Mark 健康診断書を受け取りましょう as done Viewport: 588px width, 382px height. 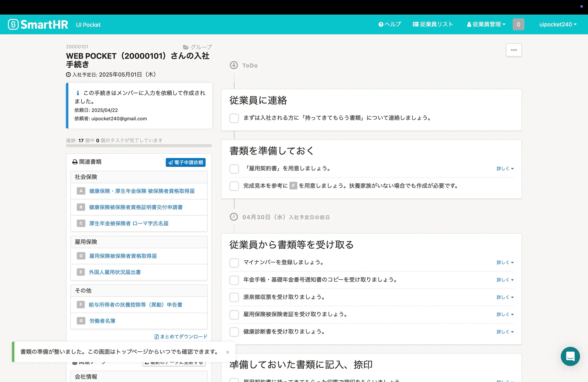(234, 332)
